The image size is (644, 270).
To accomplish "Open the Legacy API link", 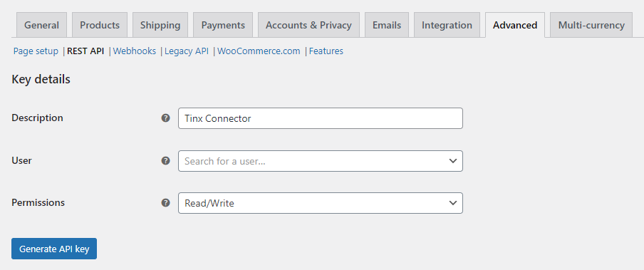I will 187,51.
